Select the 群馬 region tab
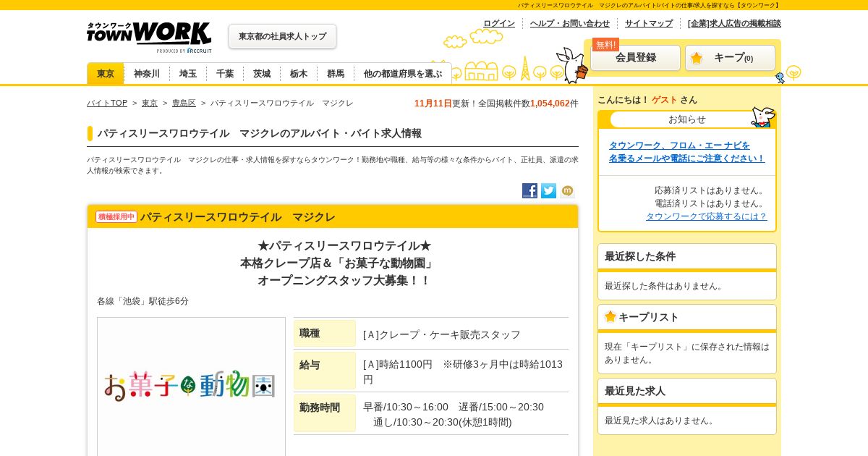Image resolution: width=868 pixels, height=456 pixels. pos(336,74)
